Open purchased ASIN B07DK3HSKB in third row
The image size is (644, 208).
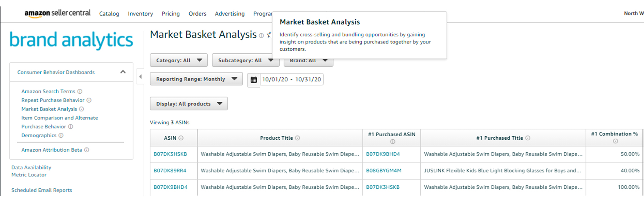[x=383, y=187]
